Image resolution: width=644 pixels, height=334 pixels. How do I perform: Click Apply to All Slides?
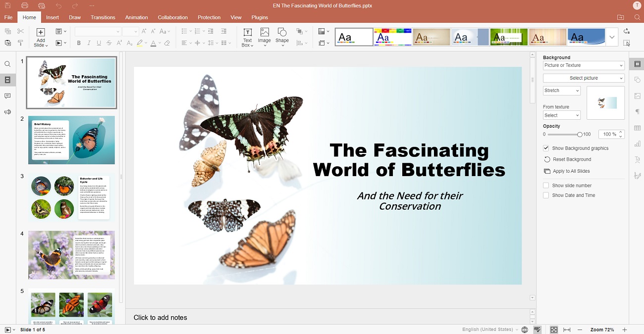571,171
